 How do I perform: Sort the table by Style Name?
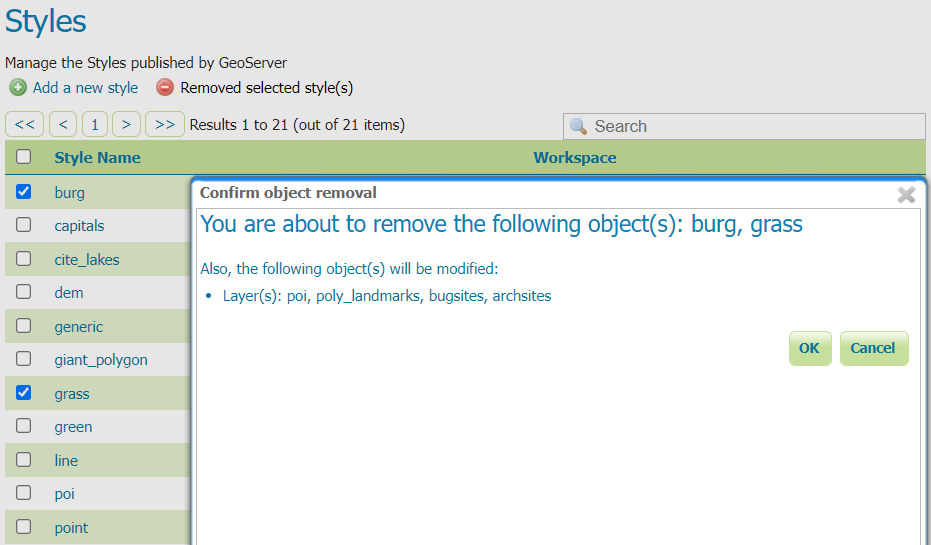(x=97, y=157)
